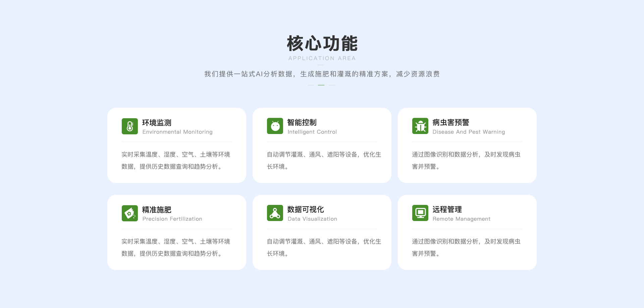
Task: Click the fertilizer bag icon for 精准施肥
Action: coord(130,213)
